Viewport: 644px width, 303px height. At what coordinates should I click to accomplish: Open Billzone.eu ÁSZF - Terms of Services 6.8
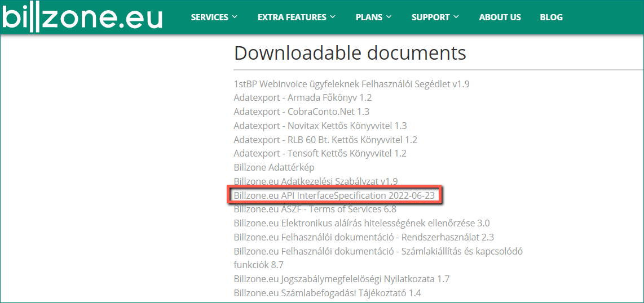point(315,210)
